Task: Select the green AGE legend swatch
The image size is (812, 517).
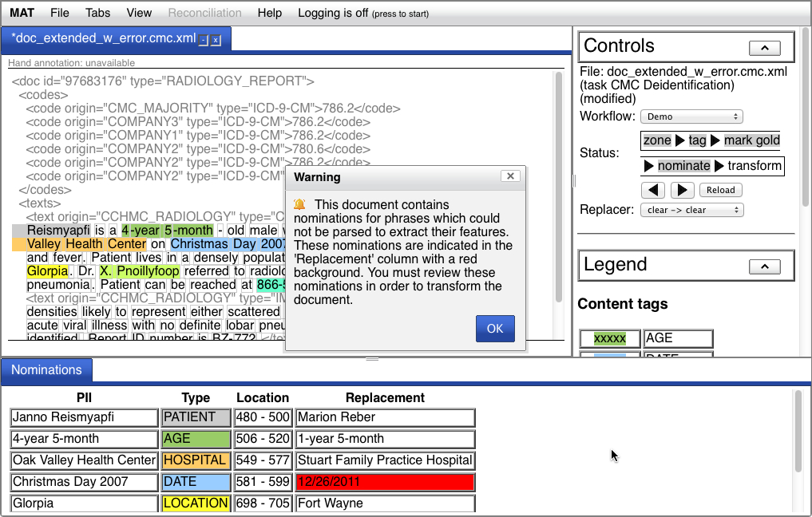Action: tap(610, 338)
